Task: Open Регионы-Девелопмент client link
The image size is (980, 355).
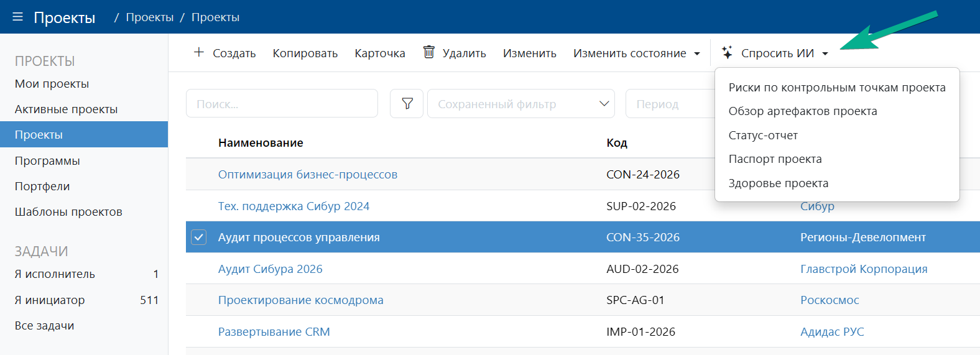Action: 863,237
